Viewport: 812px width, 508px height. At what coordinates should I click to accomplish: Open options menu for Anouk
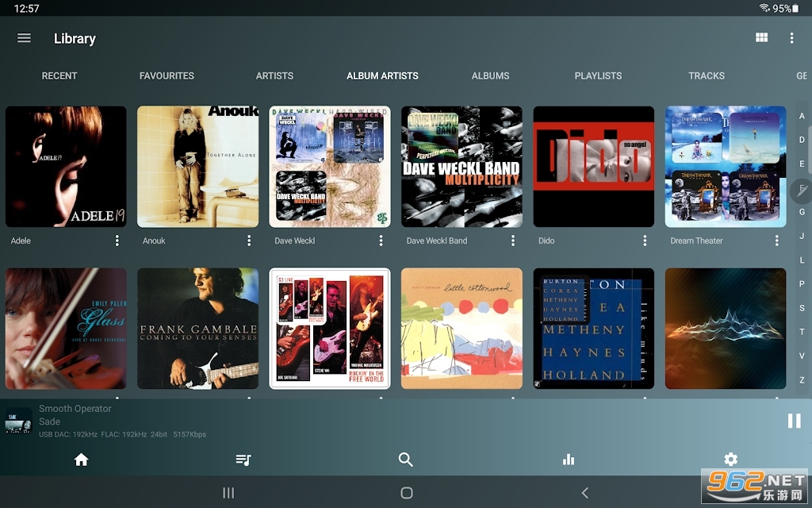[249, 241]
